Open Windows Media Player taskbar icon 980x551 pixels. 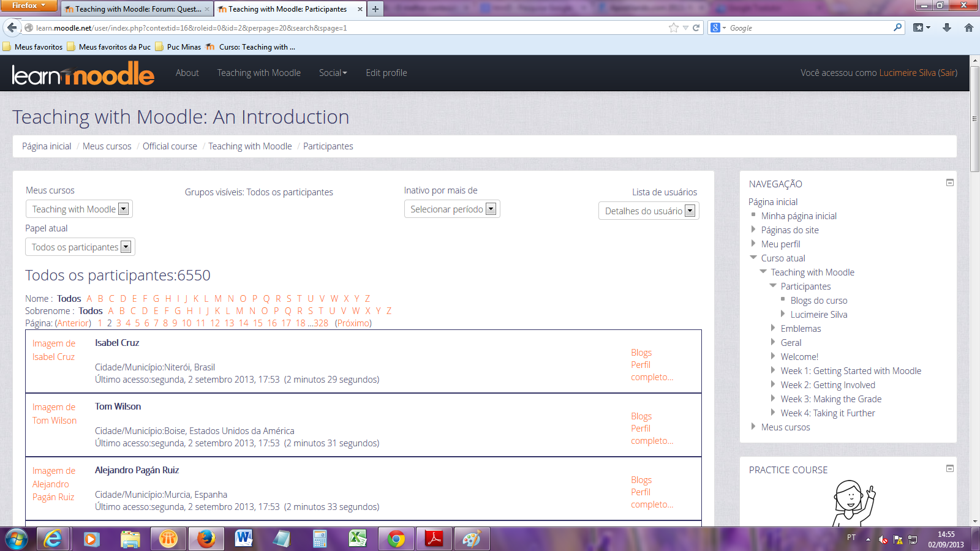(91, 539)
